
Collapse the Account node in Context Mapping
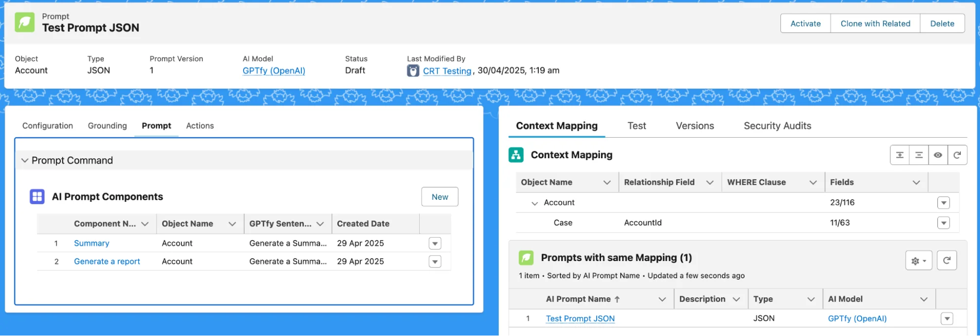[x=535, y=203]
